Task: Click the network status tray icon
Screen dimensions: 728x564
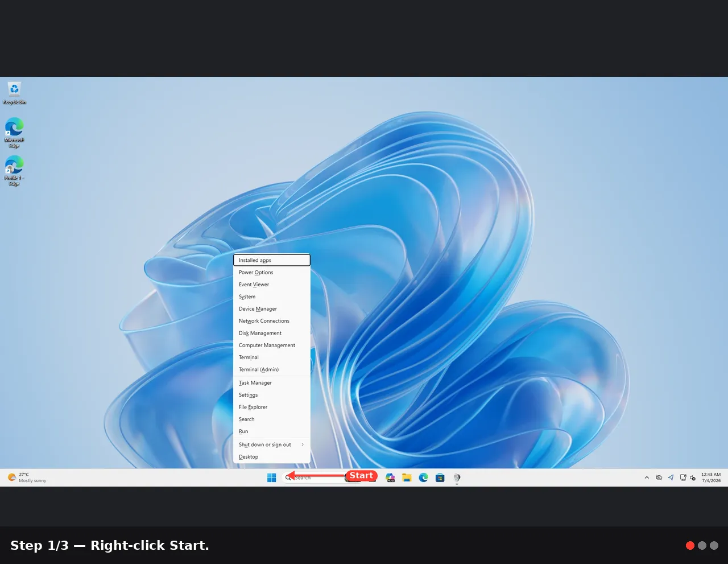Action: point(683,477)
